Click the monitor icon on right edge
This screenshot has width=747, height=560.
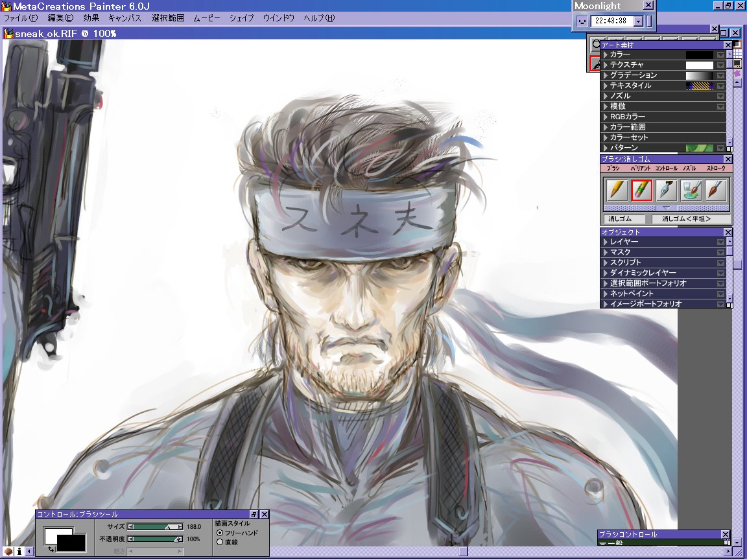tap(737, 64)
